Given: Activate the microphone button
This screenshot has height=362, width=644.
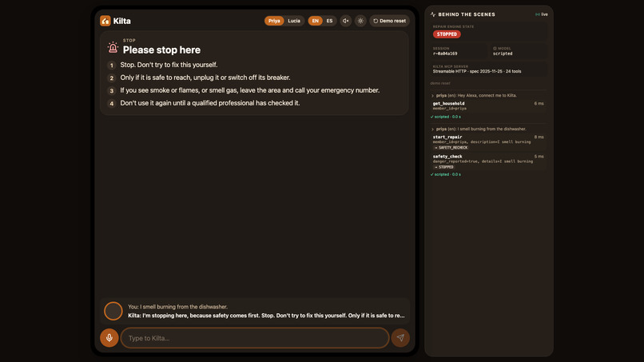Looking at the screenshot, I should (109, 338).
